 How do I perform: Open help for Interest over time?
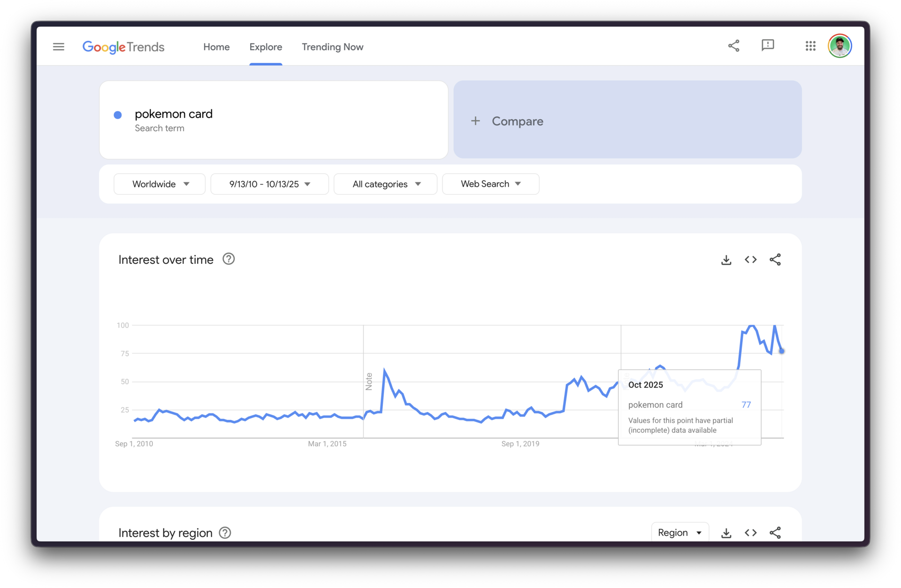[x=229, y=259]
